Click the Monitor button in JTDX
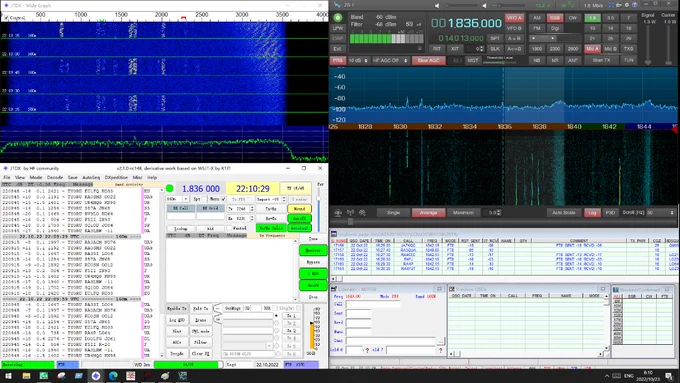The image size is (680, 383). [313, 250]
